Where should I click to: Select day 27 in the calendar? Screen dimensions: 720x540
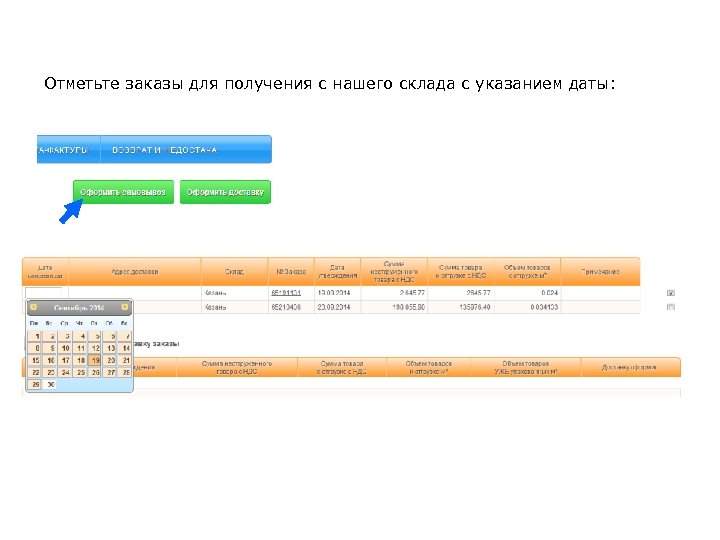(110, 372)
